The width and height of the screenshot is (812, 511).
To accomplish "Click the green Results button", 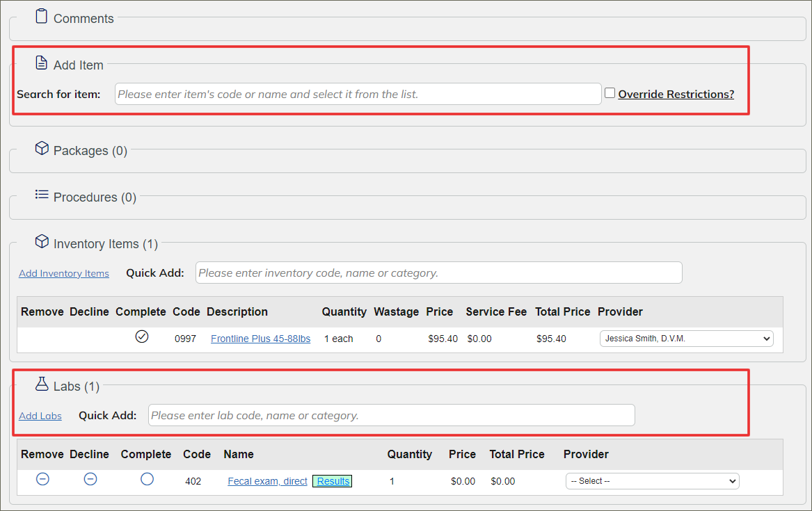I will point(333,481).
